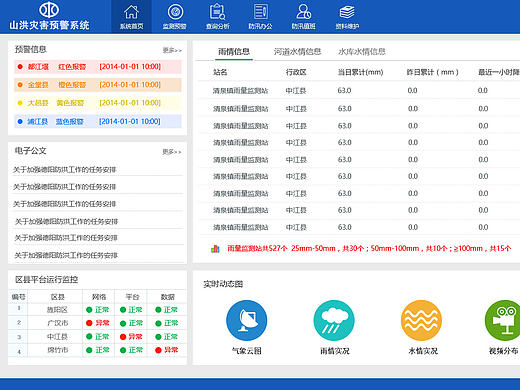Viewport: 520px width, 390px height.
Task: Select 旌阳区 district row name
Action: click(x=57, y=310)
